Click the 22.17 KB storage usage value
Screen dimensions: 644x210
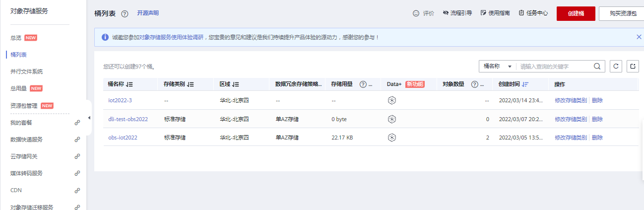[342, 138]
